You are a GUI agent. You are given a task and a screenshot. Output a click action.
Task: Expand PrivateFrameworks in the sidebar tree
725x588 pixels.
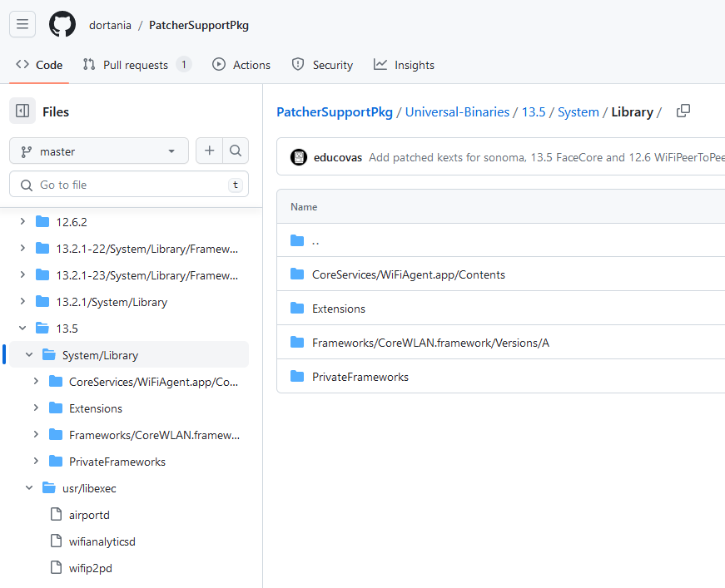pyautogui.click(x=36, y=462)
